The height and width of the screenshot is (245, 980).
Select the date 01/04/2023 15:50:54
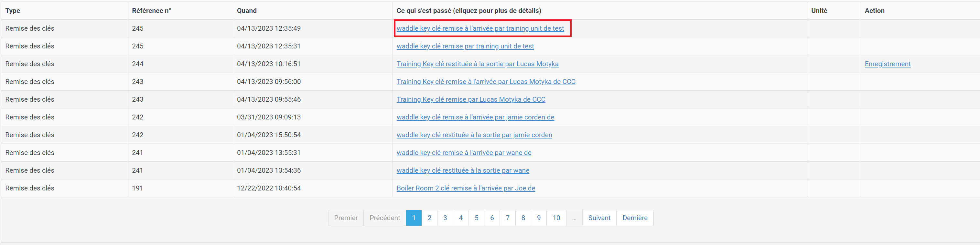(x=269, y=135)
